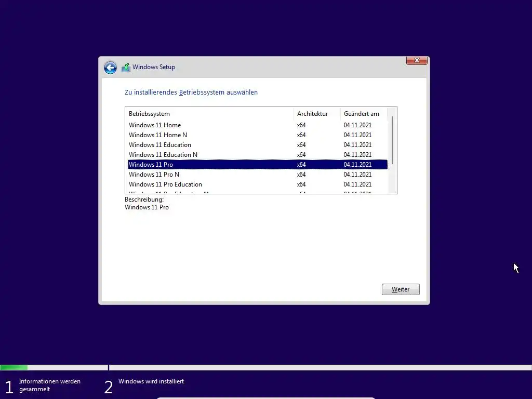Click the Windows Setup title icon

point(126,68)
